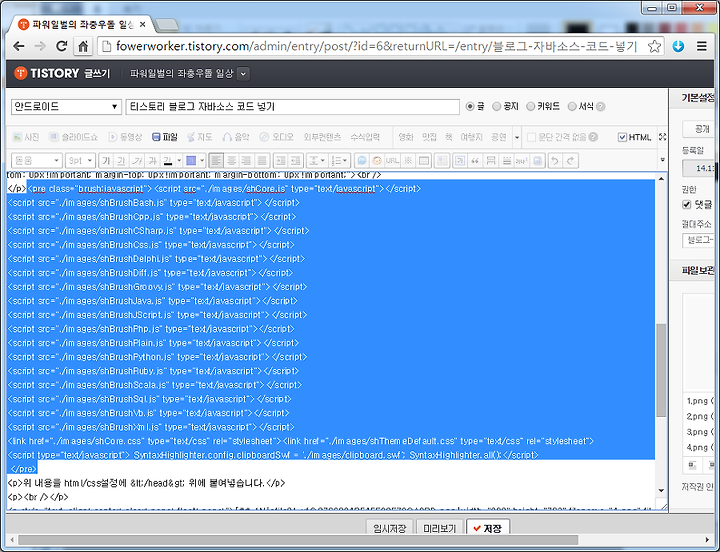
Task: Click the TISTORY logo
Action: 47,73
